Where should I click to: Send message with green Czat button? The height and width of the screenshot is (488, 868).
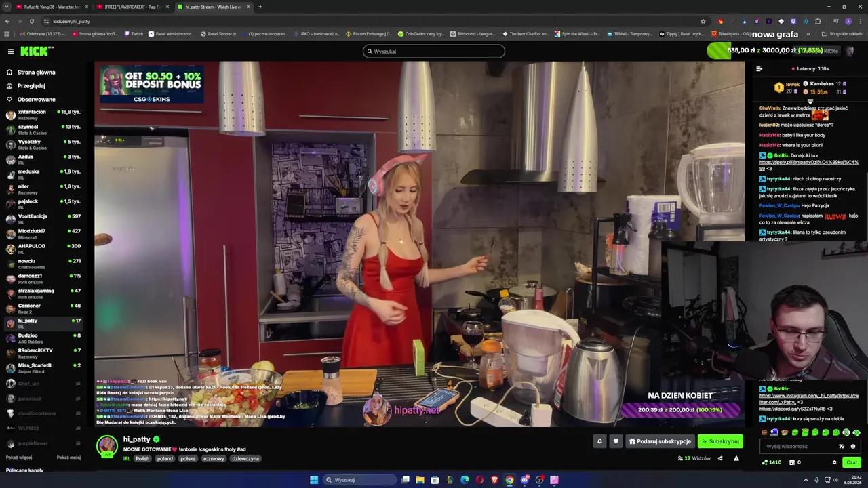(852, 462)
